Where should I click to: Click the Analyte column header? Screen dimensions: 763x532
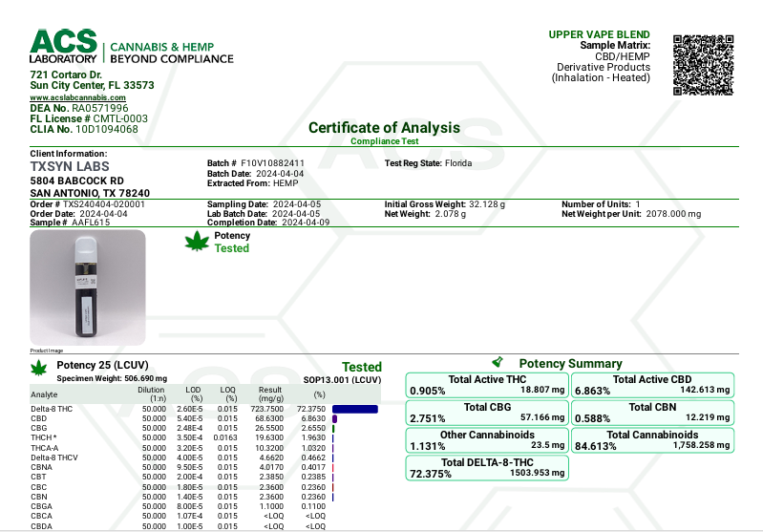44,394
